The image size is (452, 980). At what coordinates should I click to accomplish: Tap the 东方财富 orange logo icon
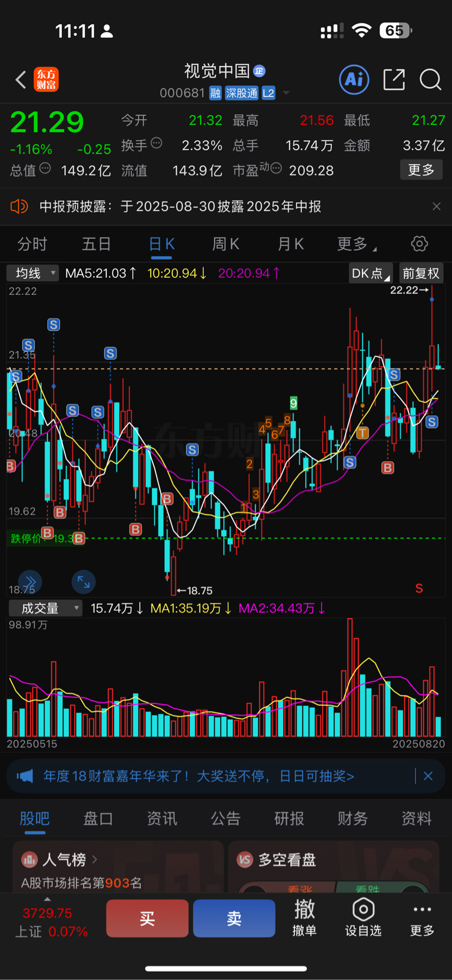point(46,79)
